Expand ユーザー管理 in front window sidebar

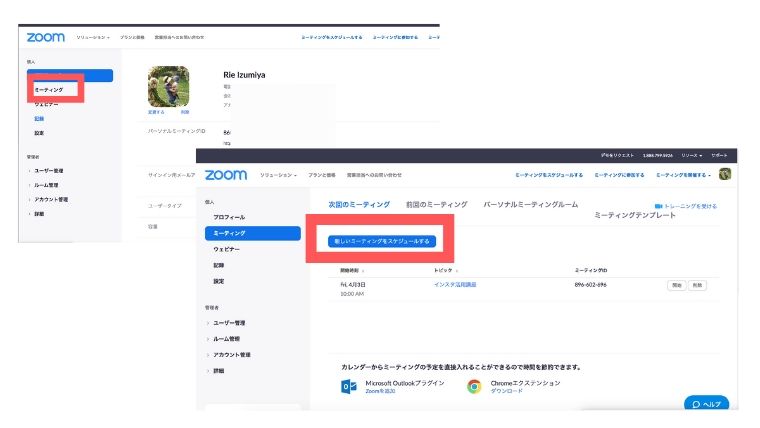point(229,323)
